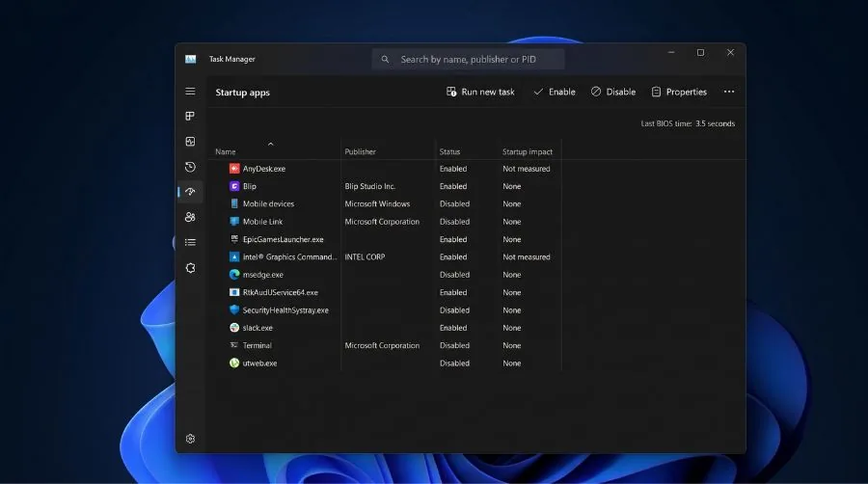Open Task Manager settings gear
The width and height of the screenshot is (868, 484).
coord(190,439)
